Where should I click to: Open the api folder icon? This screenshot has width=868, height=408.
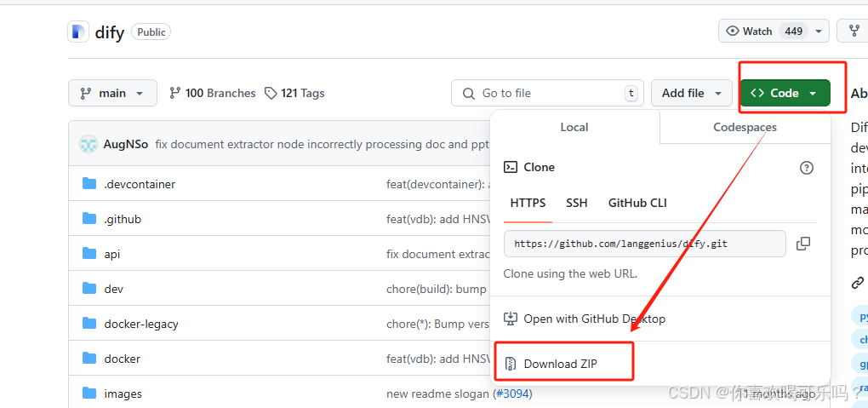[89, 253]
